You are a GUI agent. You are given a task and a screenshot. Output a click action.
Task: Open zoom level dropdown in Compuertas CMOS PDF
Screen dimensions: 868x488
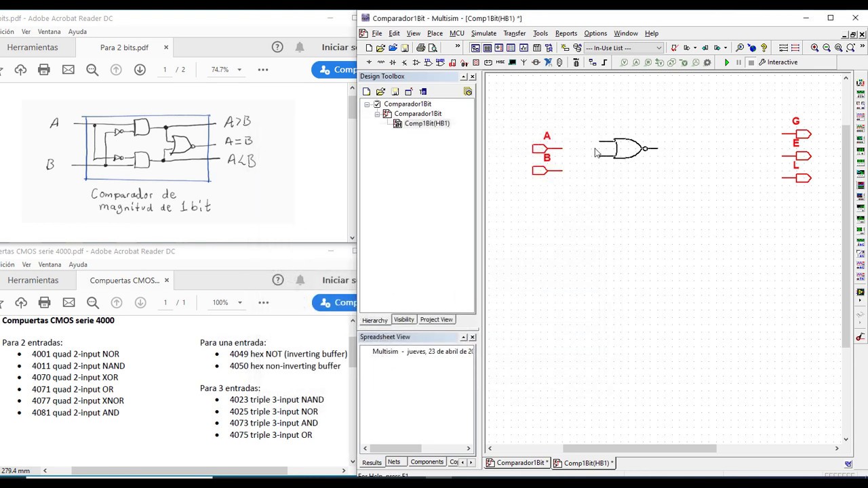(x=239, y=302)
